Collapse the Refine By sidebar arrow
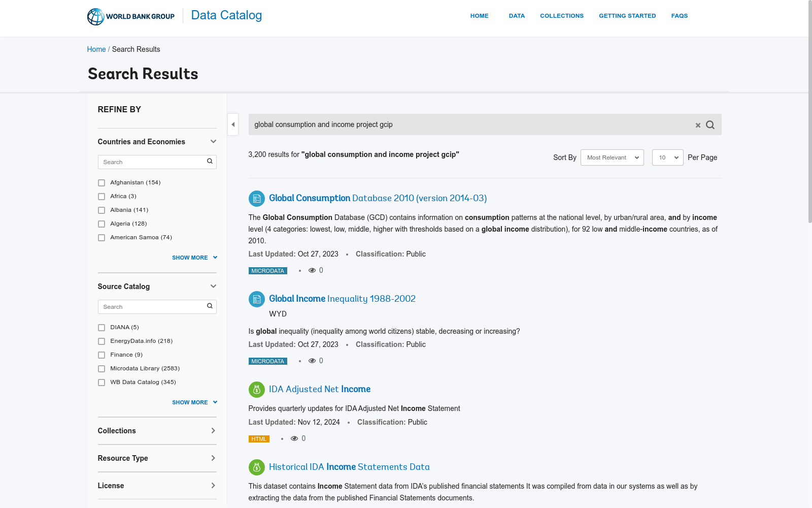The width and height of the screenshot is (812, 508). 233,124
